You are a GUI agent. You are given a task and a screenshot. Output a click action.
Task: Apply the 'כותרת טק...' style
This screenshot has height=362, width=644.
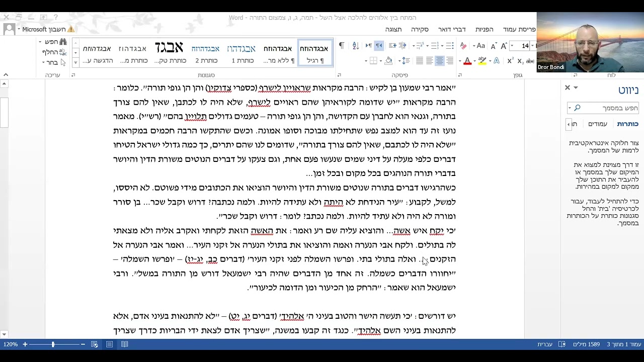click(x=169, y=53)
